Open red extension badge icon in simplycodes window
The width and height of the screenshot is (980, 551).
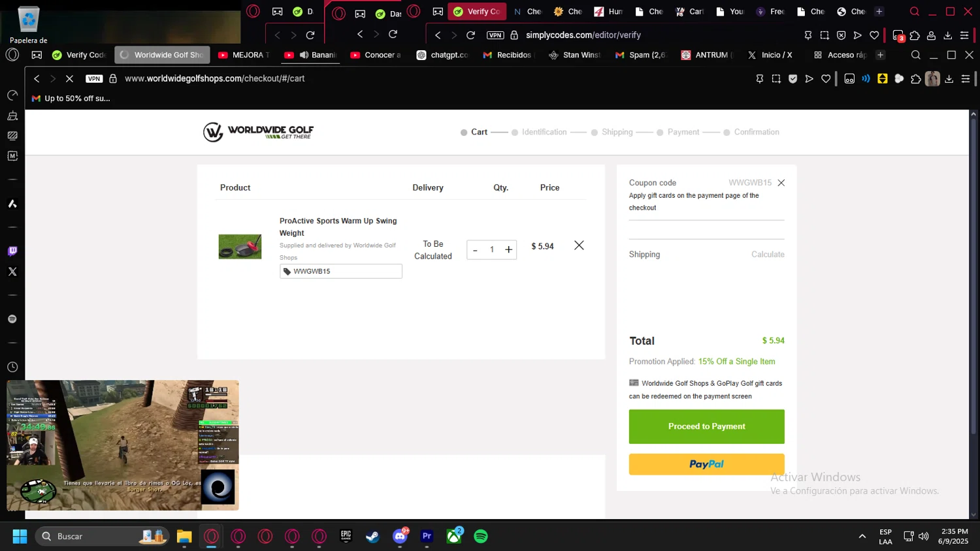coord(898,35)
